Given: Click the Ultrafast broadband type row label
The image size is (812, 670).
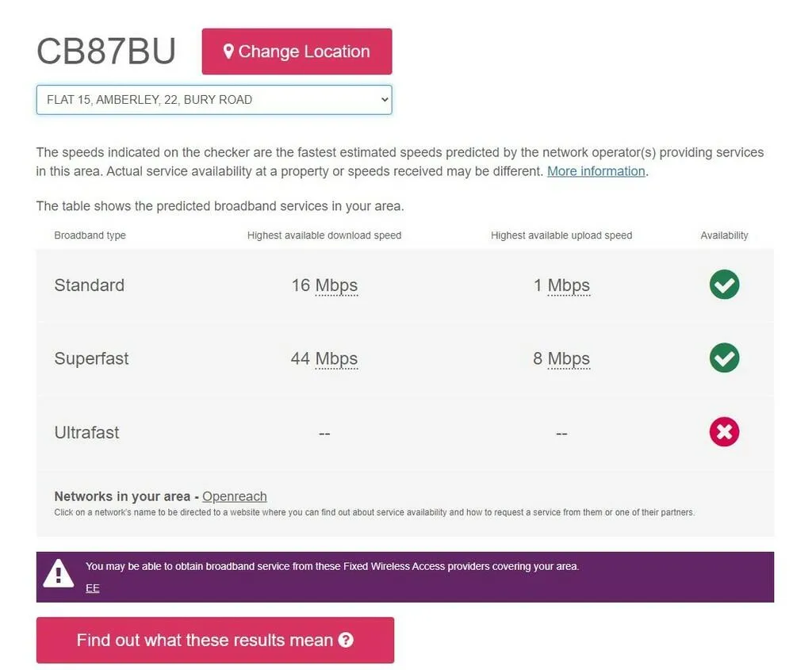Looking at the screenshot, I should (86, 432).
